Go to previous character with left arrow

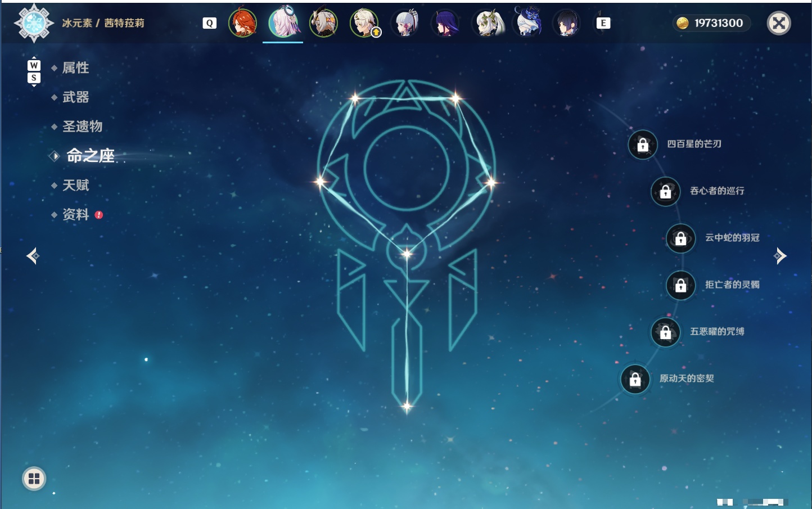pyautogui.click(x=33, y=256)
